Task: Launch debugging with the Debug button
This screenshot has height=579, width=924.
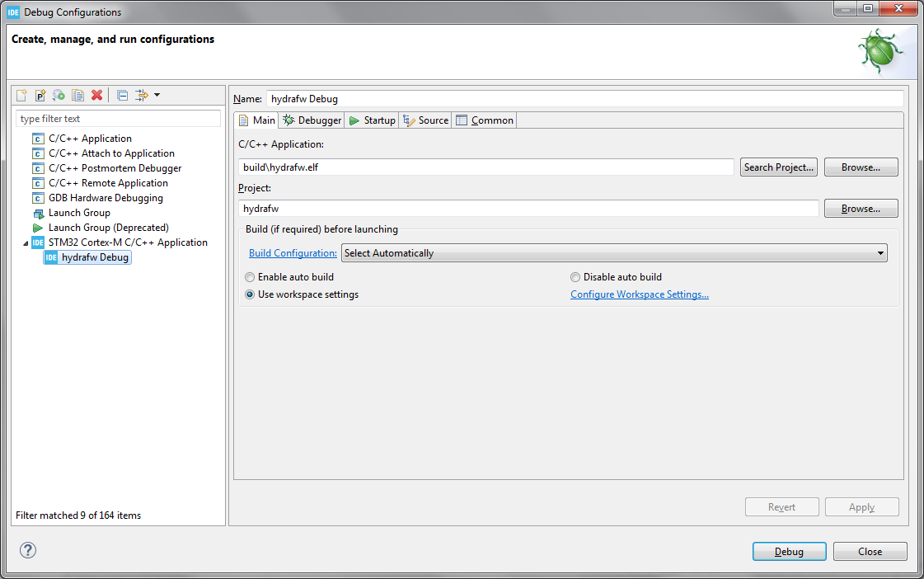Action: click(788, 551)
